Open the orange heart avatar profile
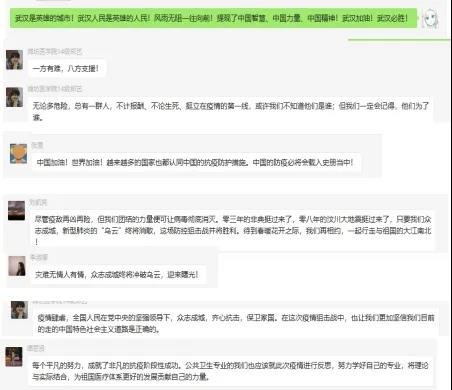This screenshot has height=390, width=452. tap(19, 154)
